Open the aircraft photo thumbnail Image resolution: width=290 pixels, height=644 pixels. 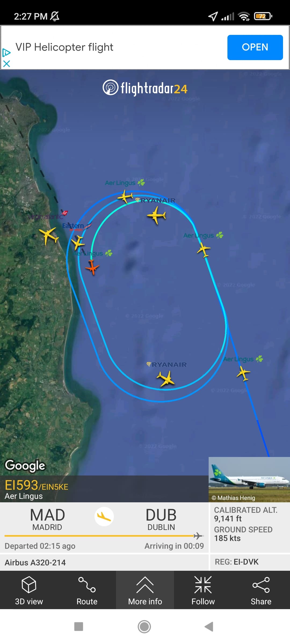pyautogui.click(x=249, y=480)
